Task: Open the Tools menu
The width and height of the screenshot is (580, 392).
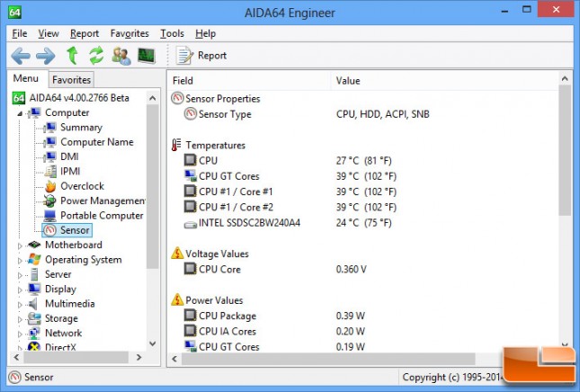Action: [x=172, y=33]
